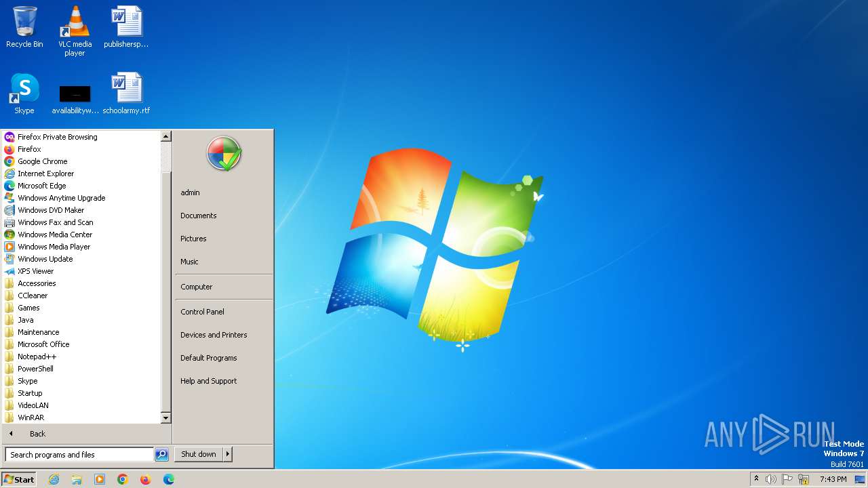Open Chrome from the taskbar

pyautogui.click(x=123, y=479)
